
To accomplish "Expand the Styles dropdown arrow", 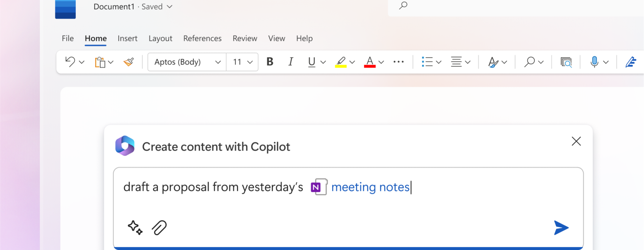I will (504, 62).
